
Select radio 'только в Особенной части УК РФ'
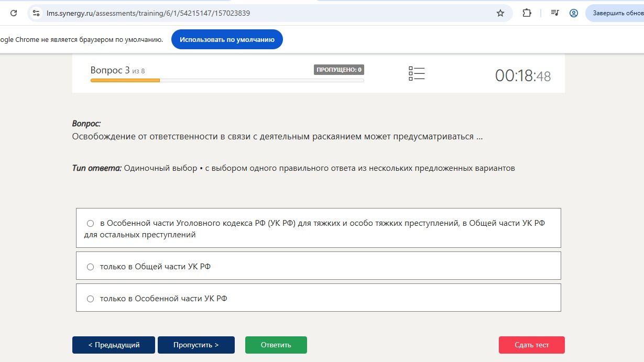(91, 299)
